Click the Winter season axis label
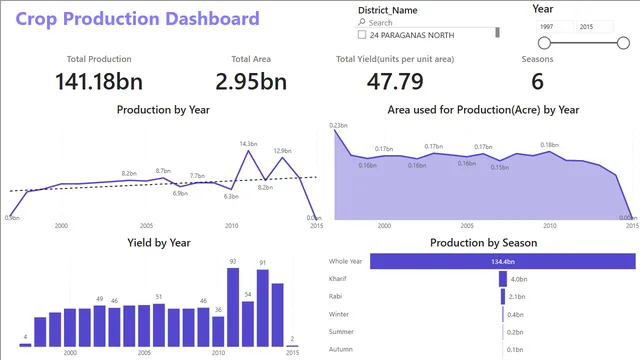 click(339, 314)
